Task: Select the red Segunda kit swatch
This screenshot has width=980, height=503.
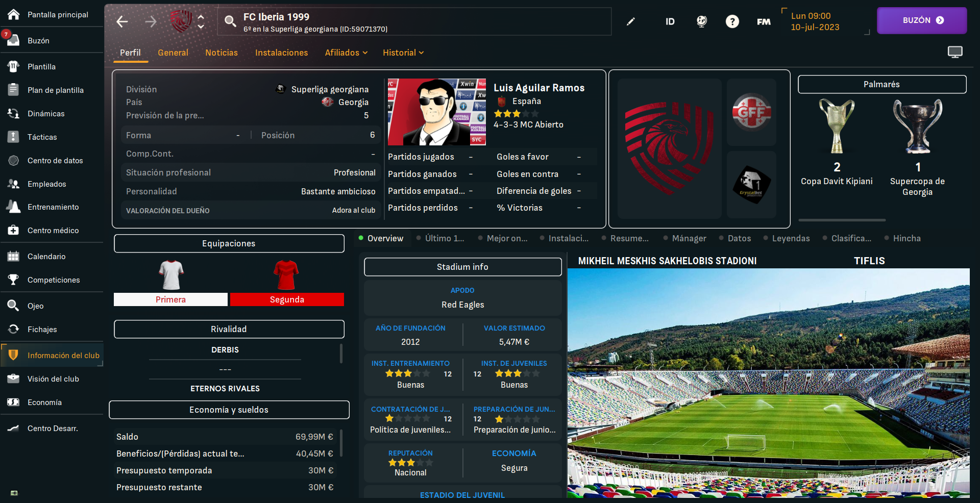Action: 287,299
